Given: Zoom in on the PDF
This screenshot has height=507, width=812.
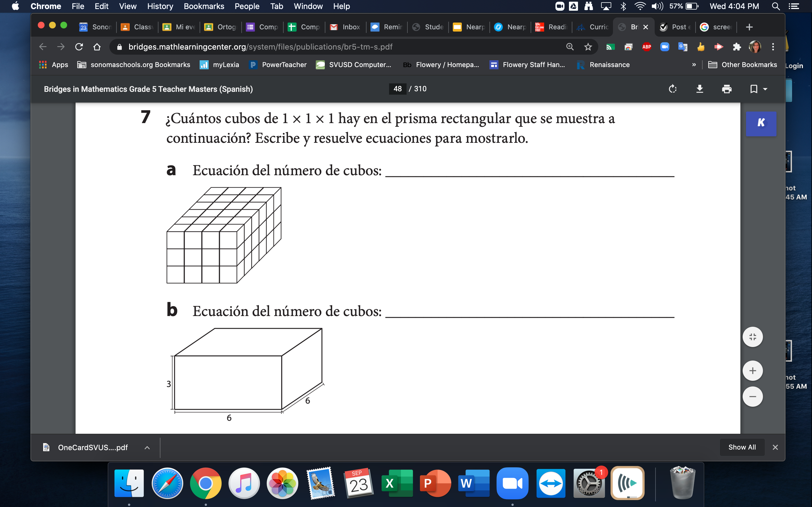Looking at the screenshot, I should click(x=753, y=370).
